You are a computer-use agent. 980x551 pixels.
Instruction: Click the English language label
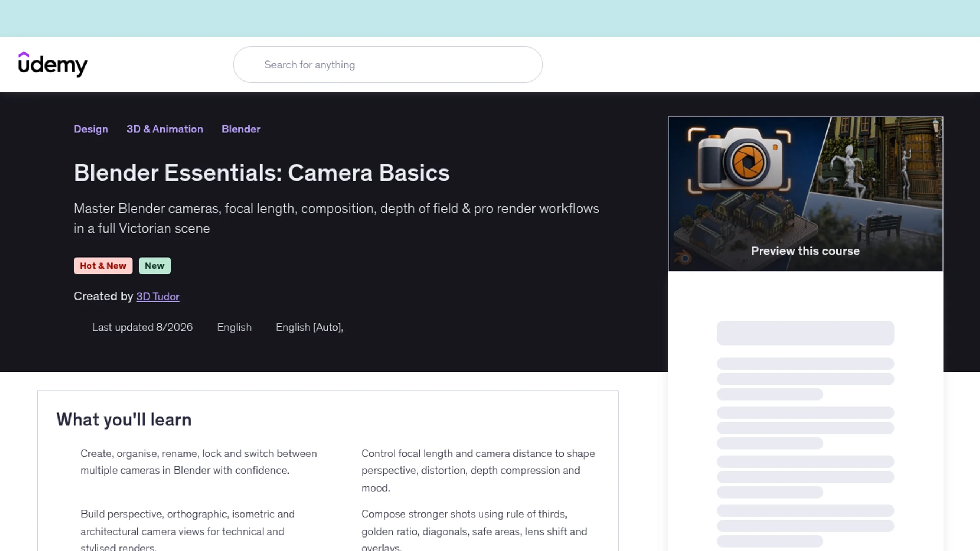tap(234, 327)
